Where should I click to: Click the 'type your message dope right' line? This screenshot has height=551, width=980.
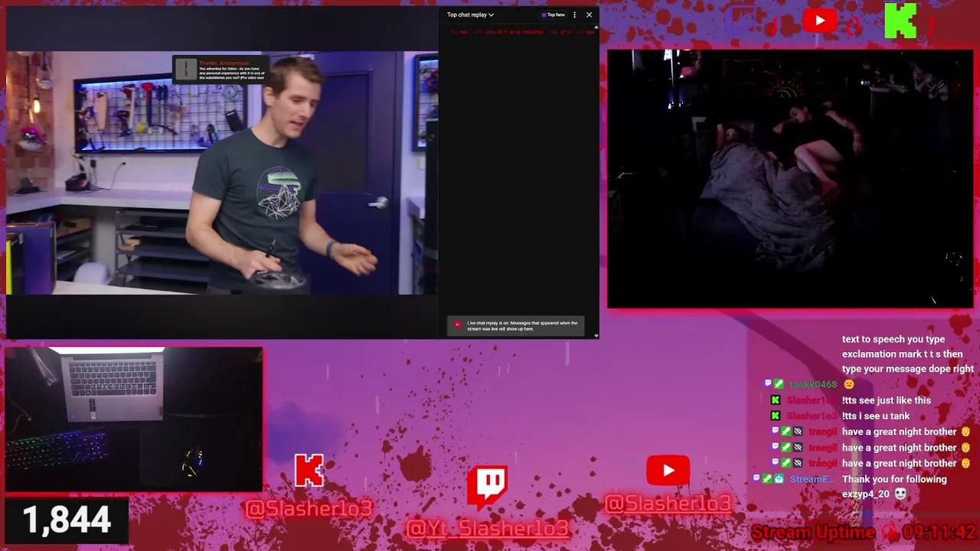(x=908, y=369)
